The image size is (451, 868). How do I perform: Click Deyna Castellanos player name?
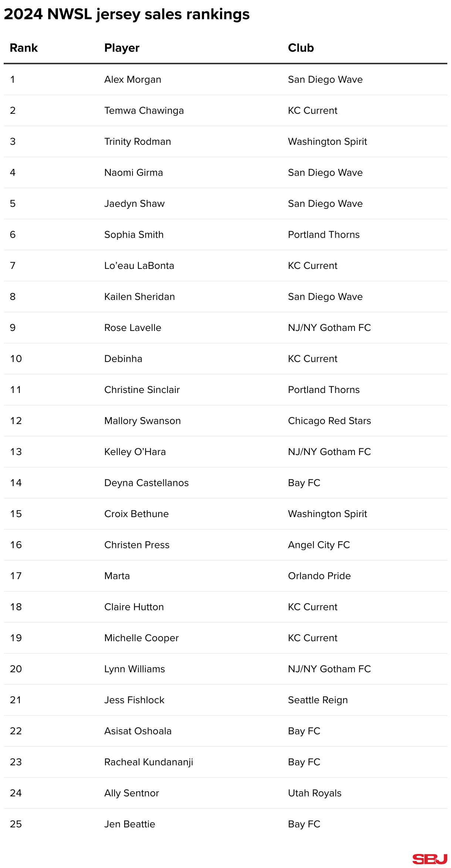pos(146,483)
